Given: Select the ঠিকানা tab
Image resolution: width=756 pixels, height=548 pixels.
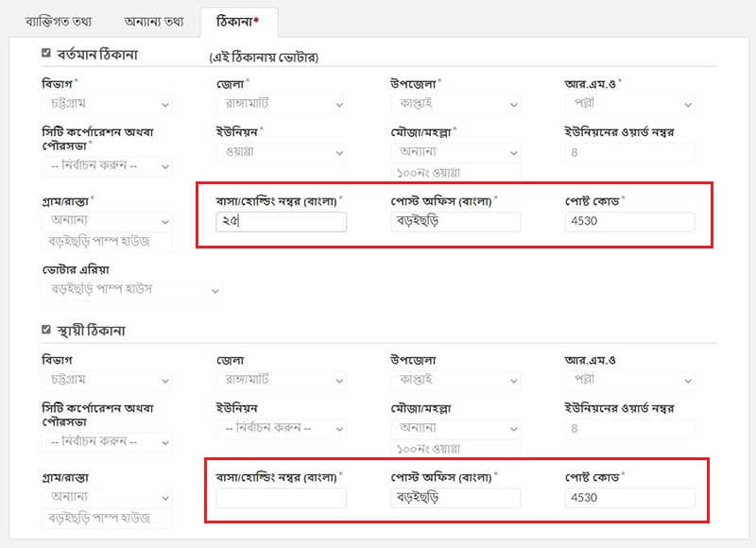Looking at the screenshot, I should [x=238, y=22].
